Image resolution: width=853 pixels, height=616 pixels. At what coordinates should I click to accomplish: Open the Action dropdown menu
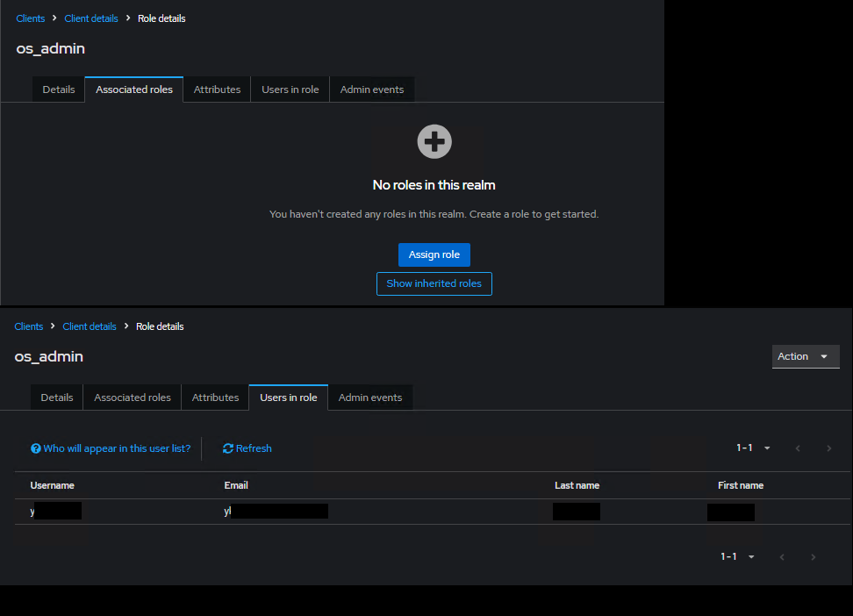pos(806,356)
